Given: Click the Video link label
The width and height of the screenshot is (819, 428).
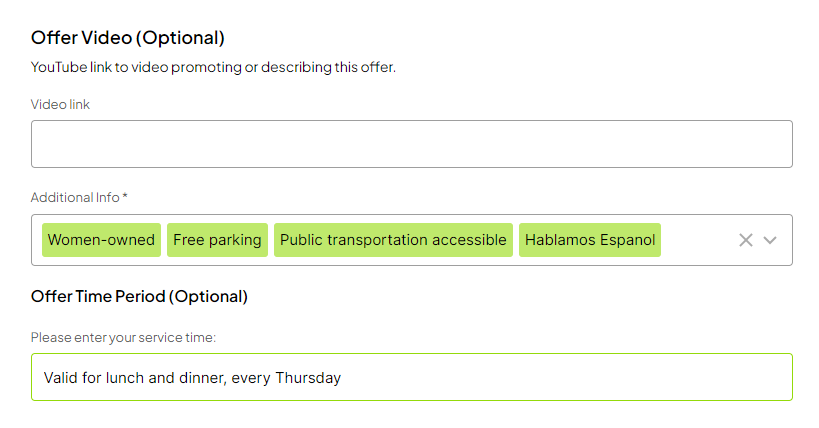Looking at the screenshot, I should pyautogui.click(x=60, y=104).
